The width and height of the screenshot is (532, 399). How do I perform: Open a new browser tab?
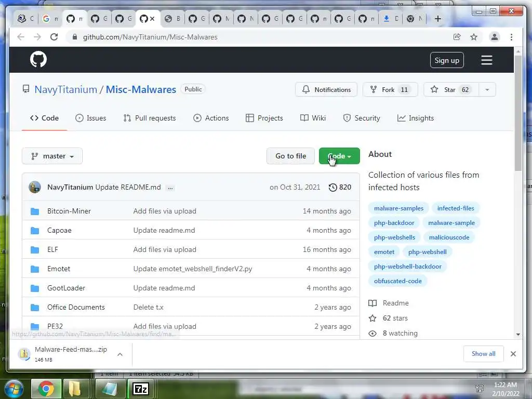(x=437, y=19)
